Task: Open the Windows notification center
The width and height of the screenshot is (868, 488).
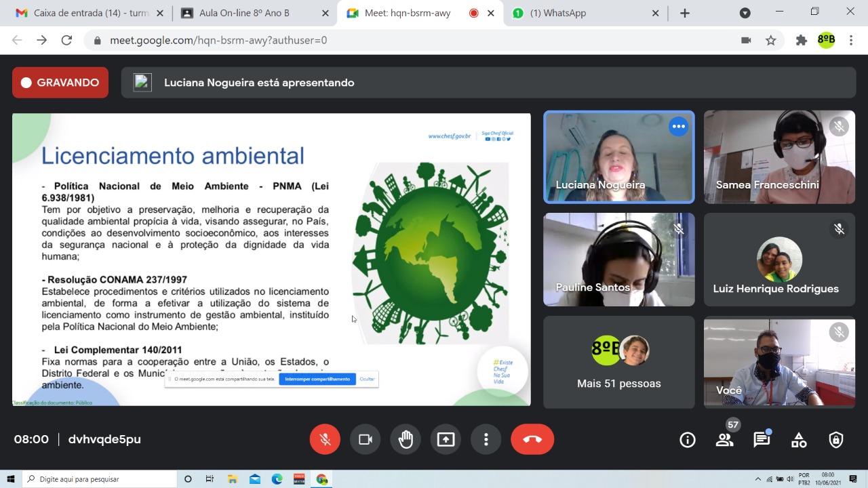Action: tap(853, 479)
